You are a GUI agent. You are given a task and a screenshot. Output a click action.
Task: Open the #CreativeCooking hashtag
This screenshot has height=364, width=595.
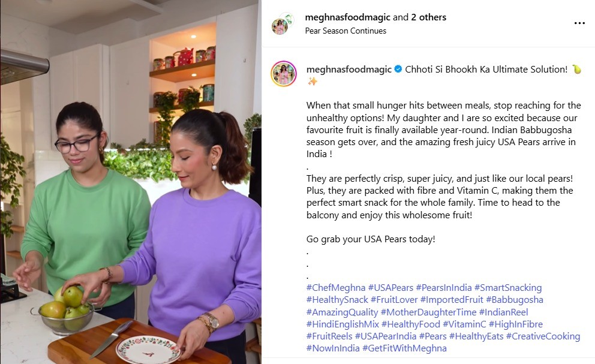point(543,336)
